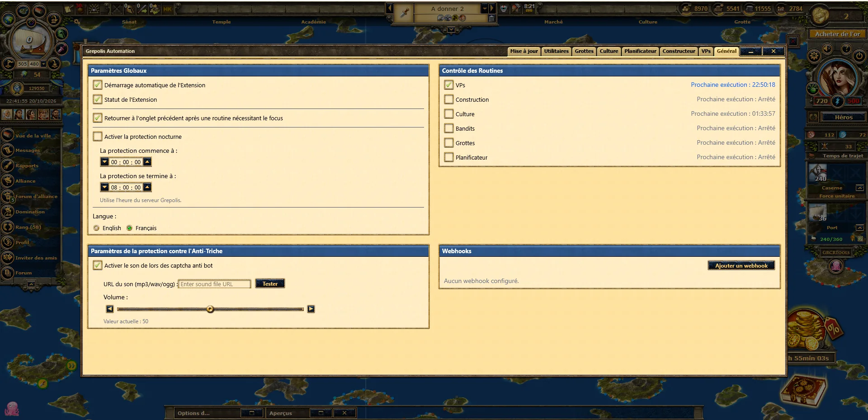Switch to the Planificateur tab
868x420 pixels.
tap(640, 51)
